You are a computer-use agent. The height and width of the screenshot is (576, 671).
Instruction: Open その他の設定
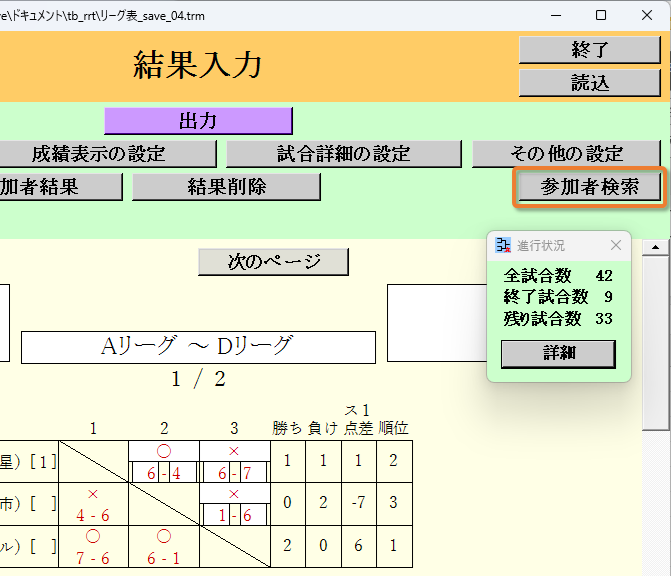point(566,154)
